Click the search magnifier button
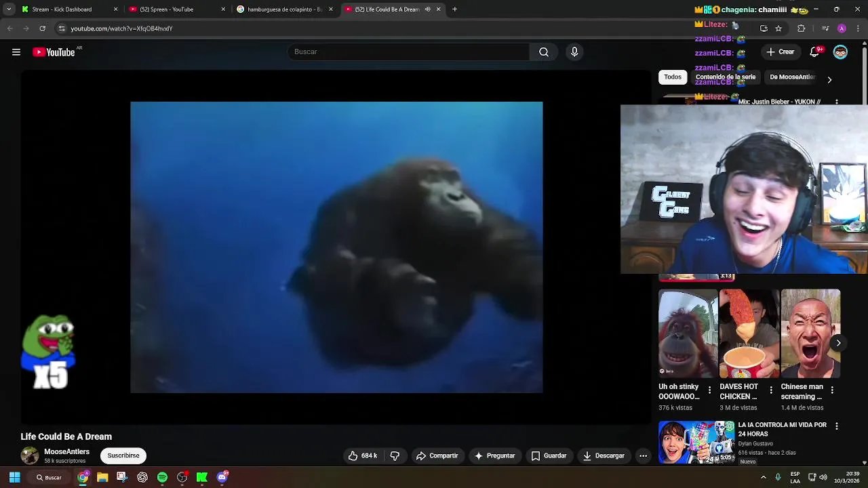868x488 pixels. click(x=544, y=52)
